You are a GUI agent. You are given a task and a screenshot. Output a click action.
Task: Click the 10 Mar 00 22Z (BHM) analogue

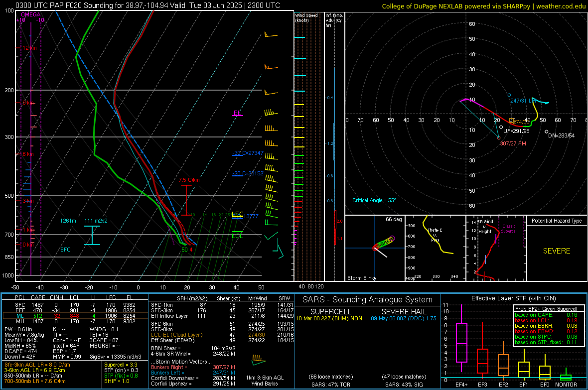[329, 318]
